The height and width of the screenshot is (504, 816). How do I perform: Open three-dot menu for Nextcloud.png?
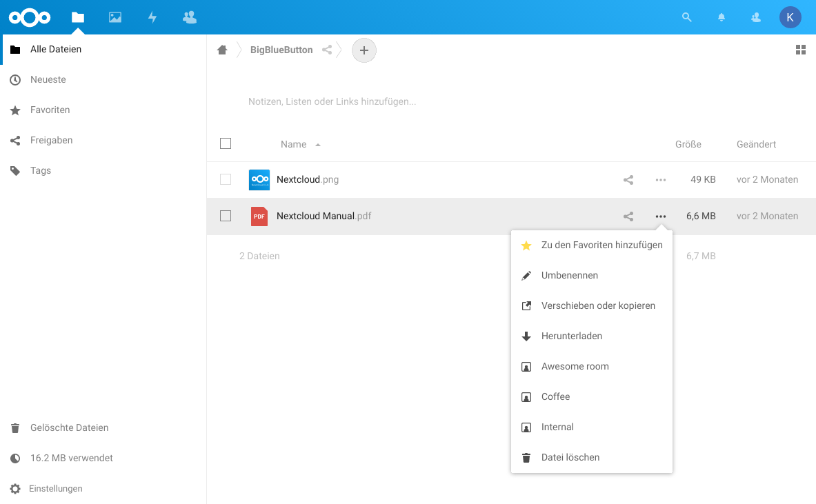661,180
